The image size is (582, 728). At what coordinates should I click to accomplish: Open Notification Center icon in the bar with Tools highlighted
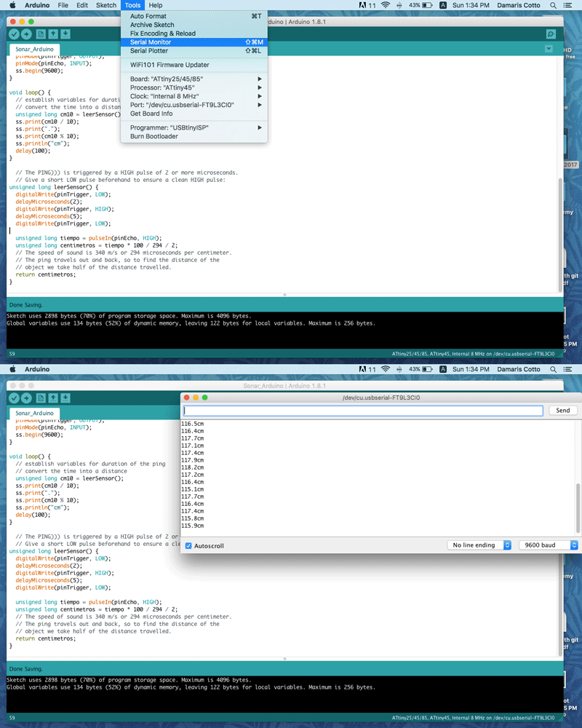click(567, 5)
